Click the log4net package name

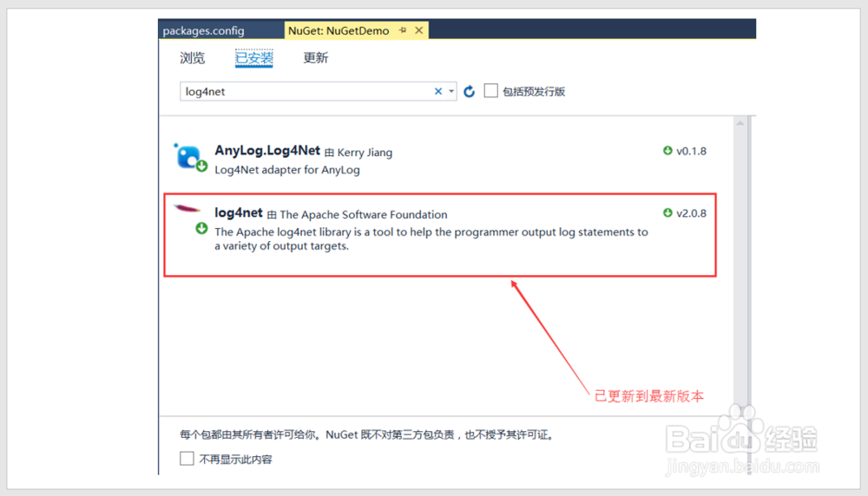pyautogui.click(x=239, y=213)
